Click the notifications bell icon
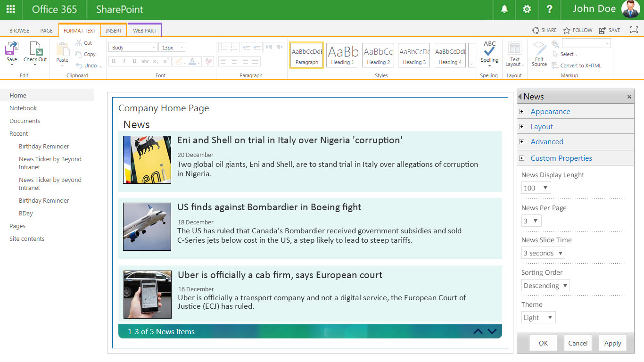Viewport: 644px width, 362px height. 504,9
